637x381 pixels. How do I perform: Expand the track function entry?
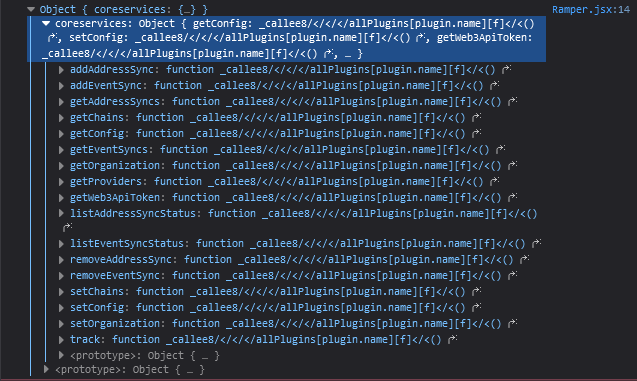61,340
